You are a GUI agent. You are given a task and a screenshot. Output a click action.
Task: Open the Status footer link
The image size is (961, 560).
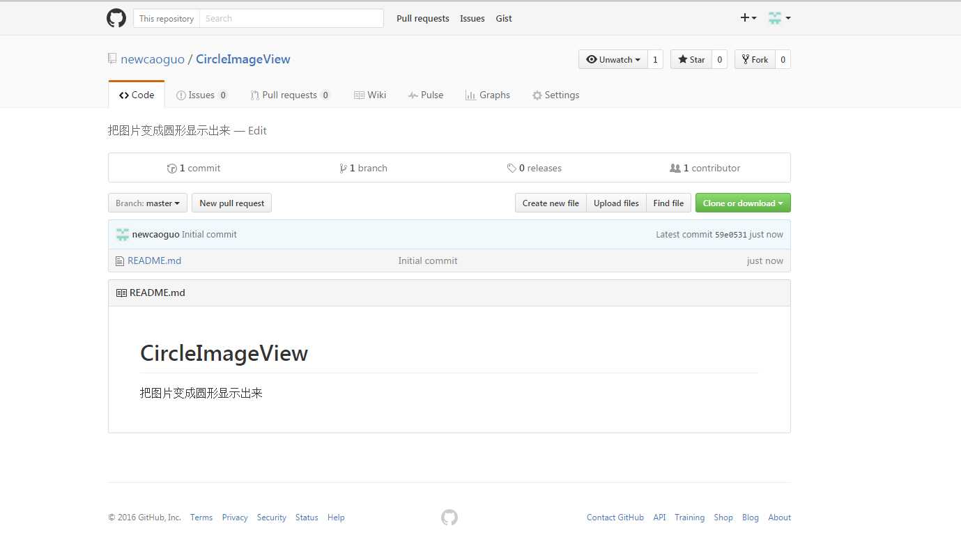(307, 518)
